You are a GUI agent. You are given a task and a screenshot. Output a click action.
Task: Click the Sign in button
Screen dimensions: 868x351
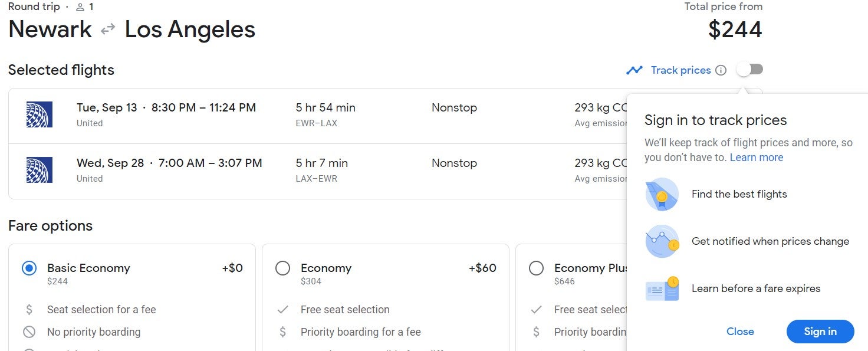coord(820,332)
